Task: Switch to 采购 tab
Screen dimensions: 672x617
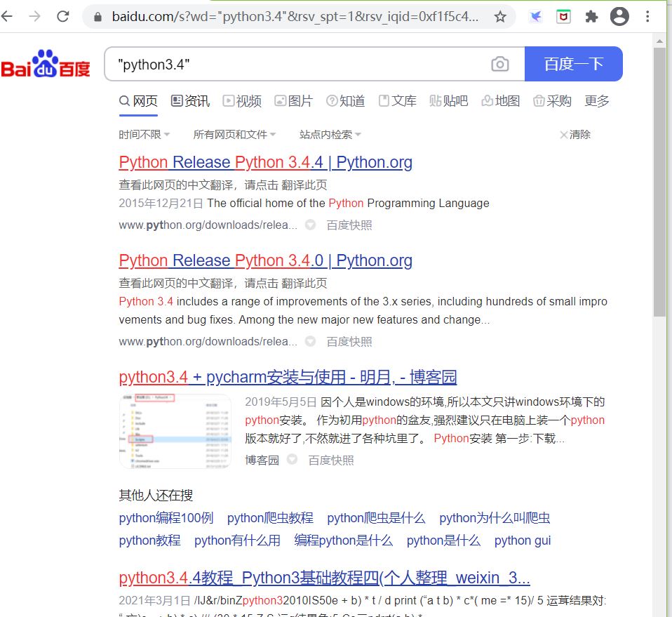Action: [x=552, y=101]
